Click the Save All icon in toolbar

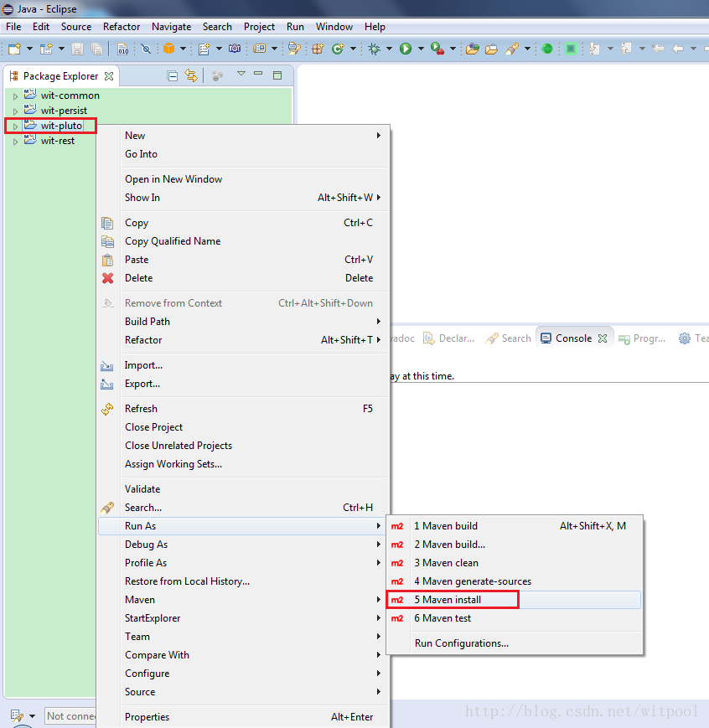pyautogui.click(x=97, y=49)
